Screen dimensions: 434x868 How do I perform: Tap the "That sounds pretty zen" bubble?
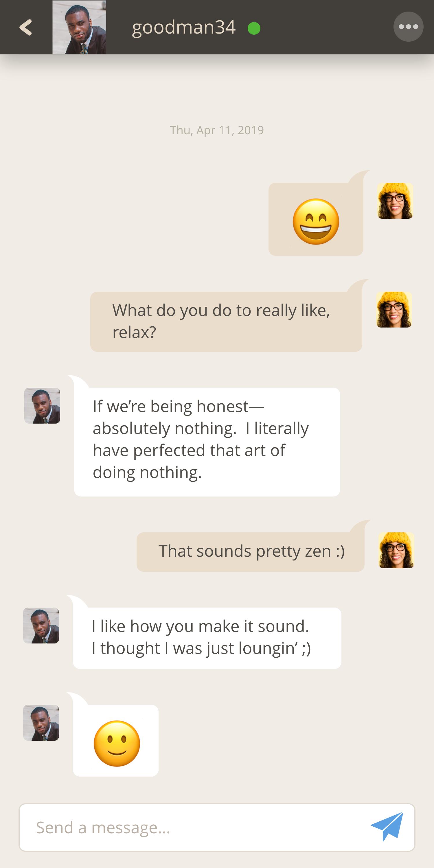[x=250, y=551]
